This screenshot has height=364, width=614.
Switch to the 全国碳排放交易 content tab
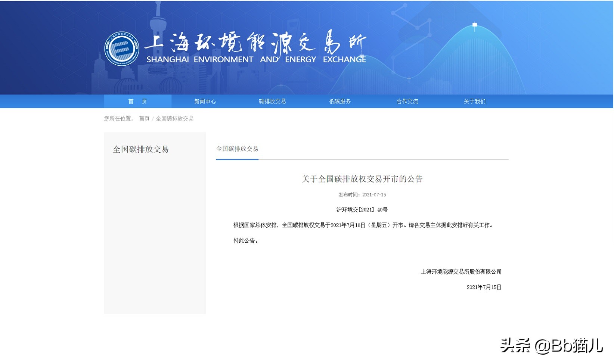[x=237, y=149]
